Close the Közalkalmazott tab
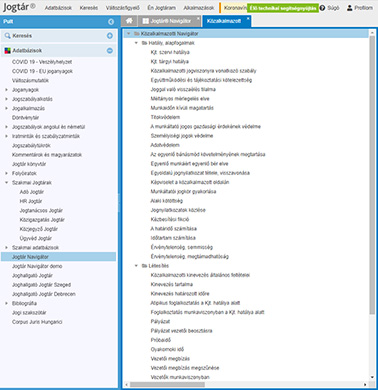Viewport: 378px width, 390px height. click(248, 18)
